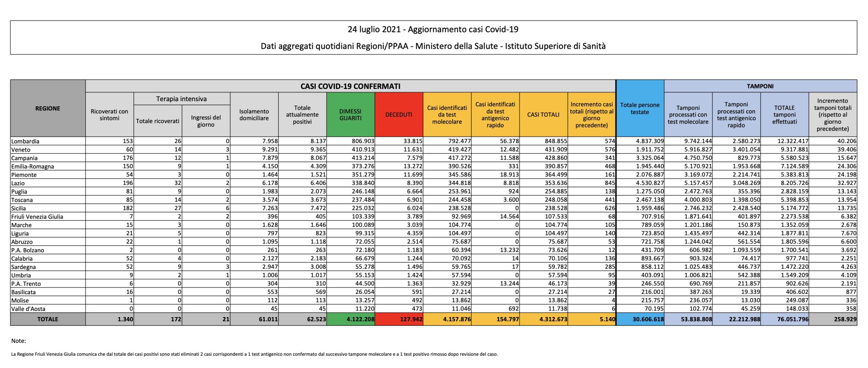
Task: Click the red DECEDUTI header cell
Action: tap(398, 115)
